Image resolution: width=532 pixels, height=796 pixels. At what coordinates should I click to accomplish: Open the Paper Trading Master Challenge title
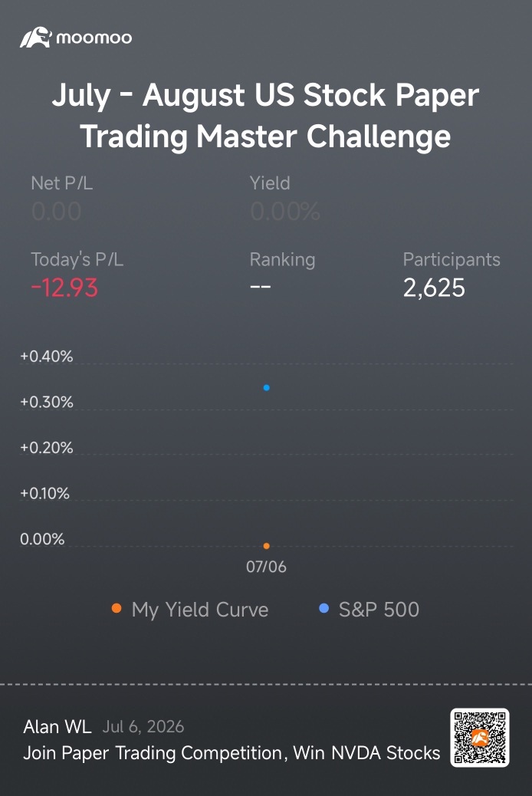click(265, 116)
